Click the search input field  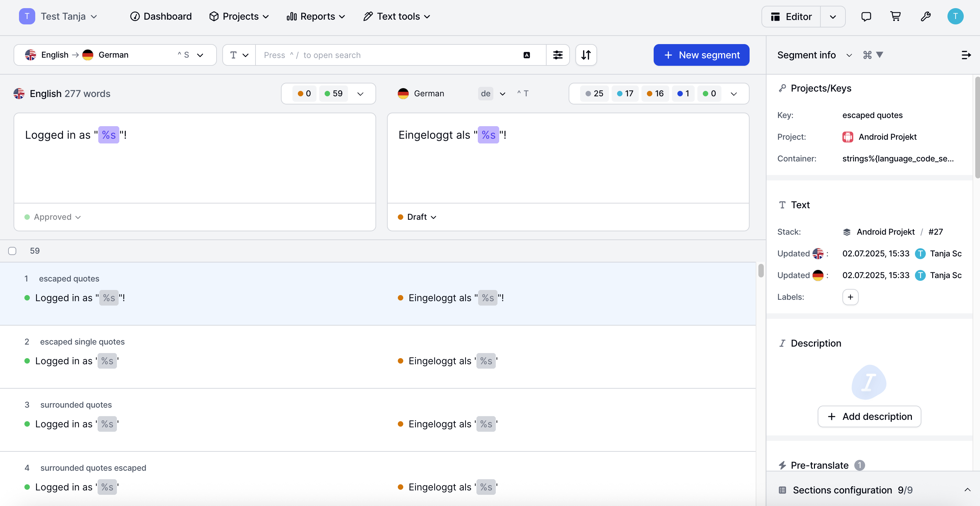[x=388, y=55]
